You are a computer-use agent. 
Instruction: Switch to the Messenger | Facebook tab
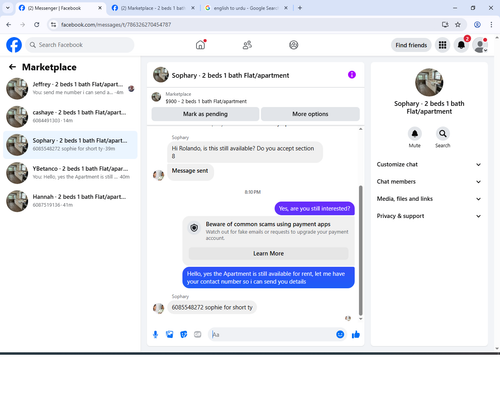(x=61, y=8)
